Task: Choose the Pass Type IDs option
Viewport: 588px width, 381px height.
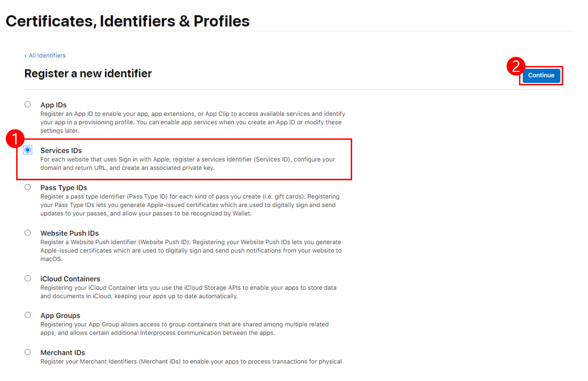Action: 28,187
